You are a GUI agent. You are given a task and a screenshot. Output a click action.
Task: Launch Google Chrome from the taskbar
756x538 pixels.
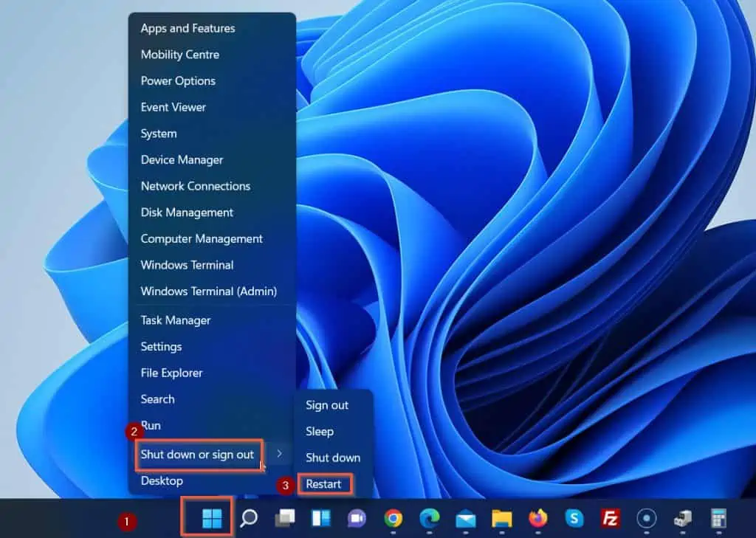pos(394,517)
